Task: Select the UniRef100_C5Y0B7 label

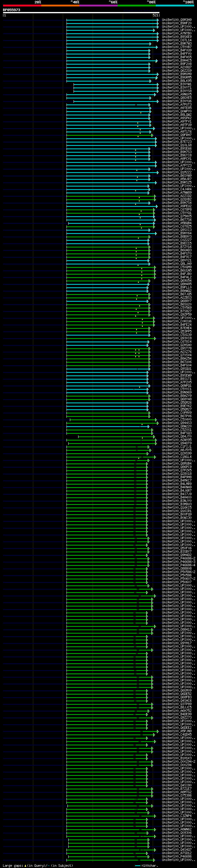Action: pos(177,47)
